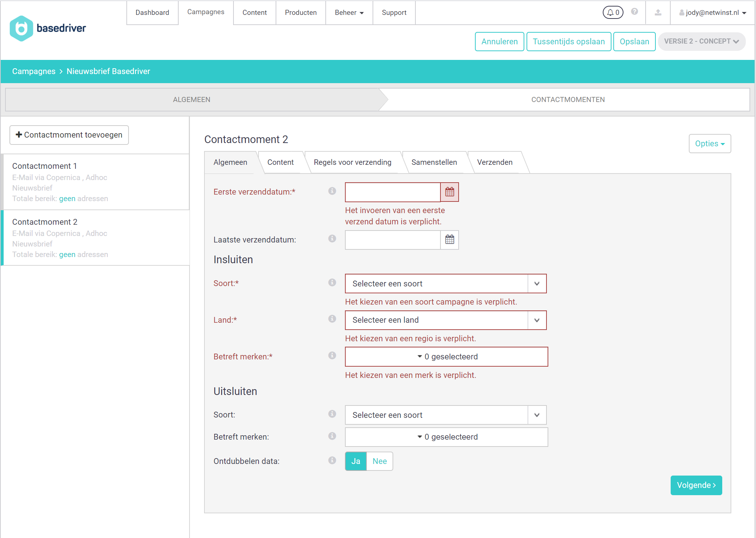Focus the Laatste verzenddatum input field
The height and width of the screenshot is (538, 756).
(x=393, y=240)
